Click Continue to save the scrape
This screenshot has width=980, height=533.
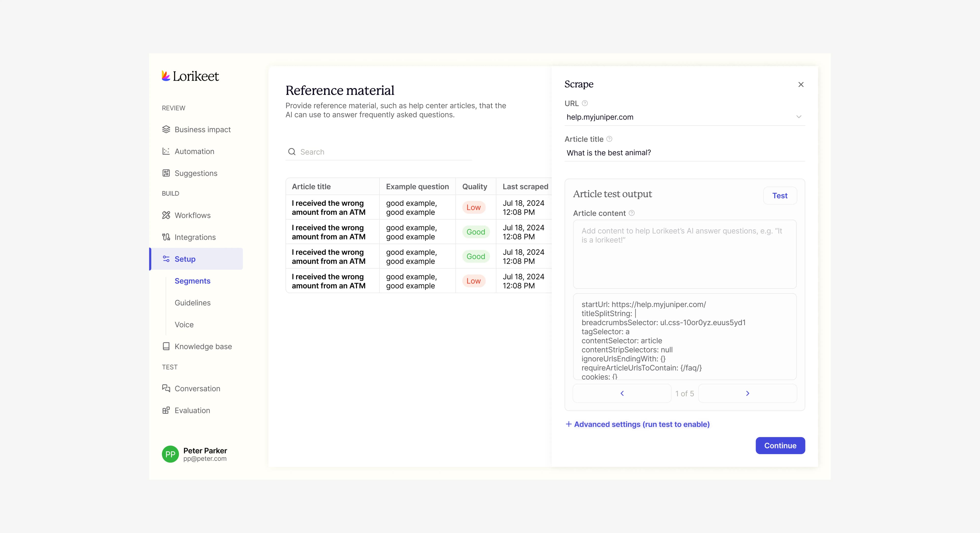coord(780,445)
